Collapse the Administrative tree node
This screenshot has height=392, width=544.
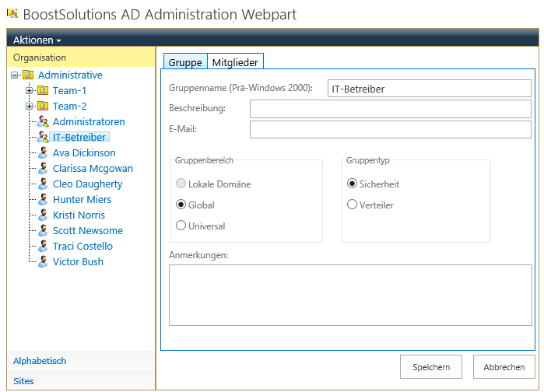pyautogui.click(x=14, y=75)
